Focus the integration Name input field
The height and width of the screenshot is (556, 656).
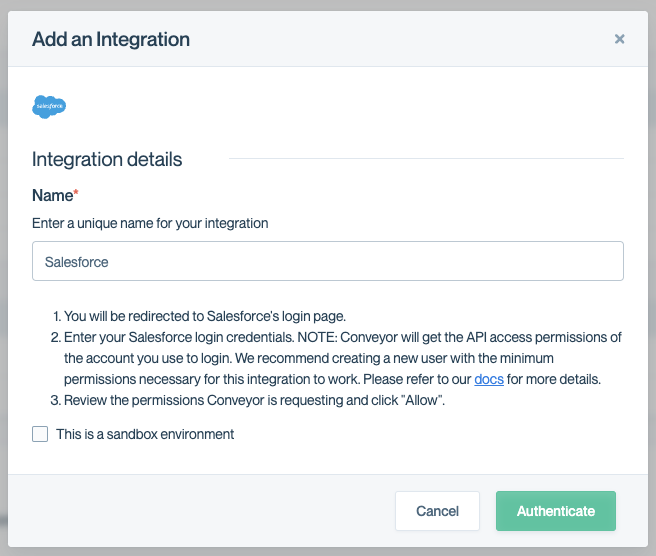click(x=328, y=261)
